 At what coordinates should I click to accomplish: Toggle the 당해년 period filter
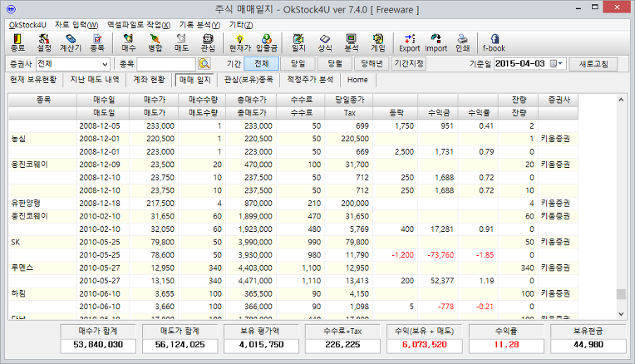370,64
